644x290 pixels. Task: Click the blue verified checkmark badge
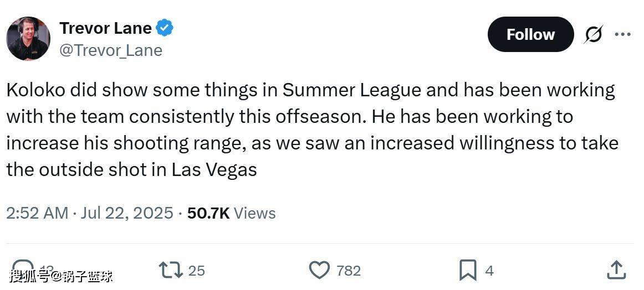click(x=164, y=28)
